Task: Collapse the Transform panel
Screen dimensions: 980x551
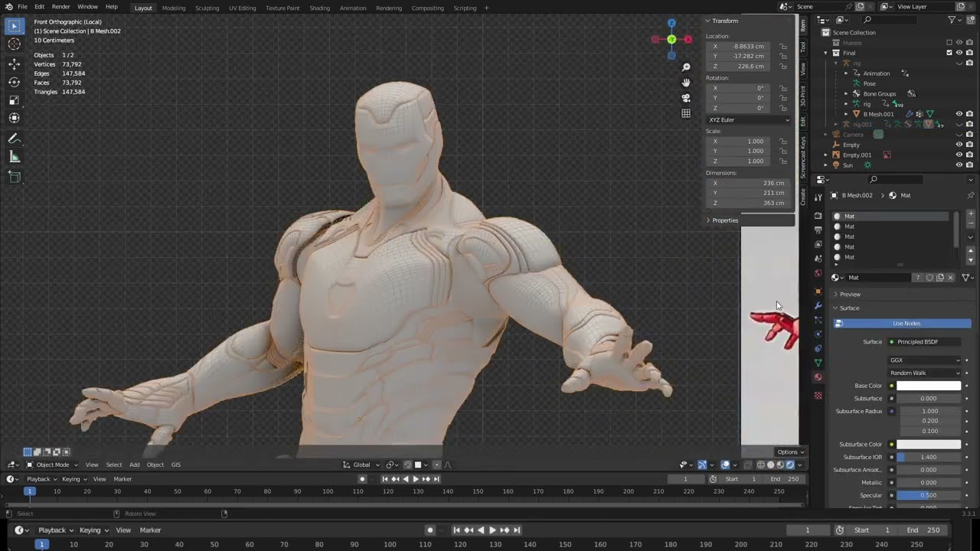Action: pyautogui.click(x=708, y=21)
